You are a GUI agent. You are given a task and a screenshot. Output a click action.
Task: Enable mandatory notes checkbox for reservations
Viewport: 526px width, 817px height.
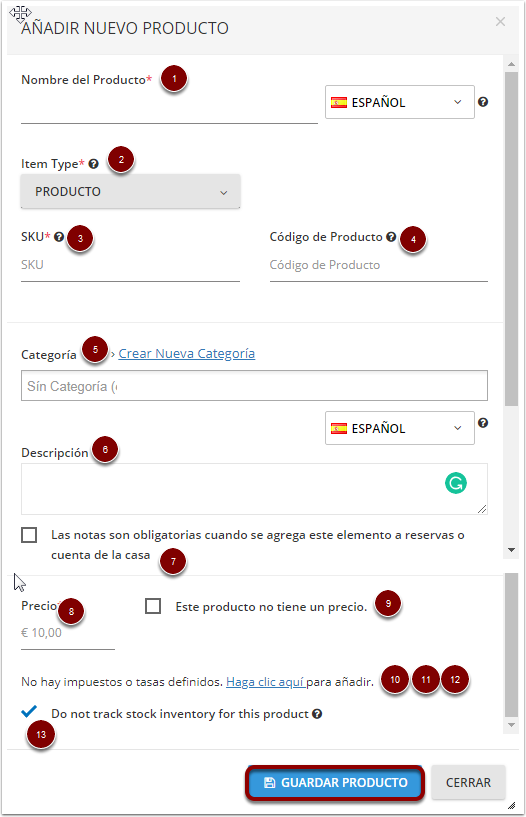(x=29, y=535)
